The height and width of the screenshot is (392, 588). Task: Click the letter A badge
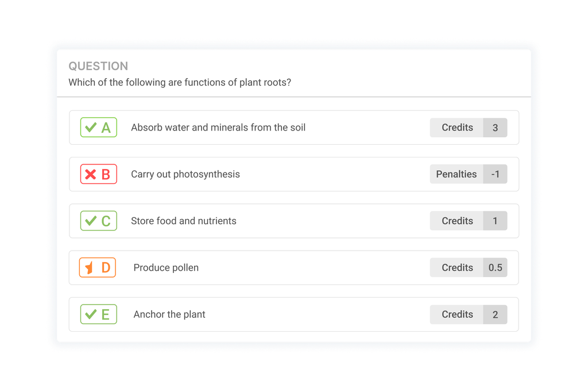tap(105, 127)
